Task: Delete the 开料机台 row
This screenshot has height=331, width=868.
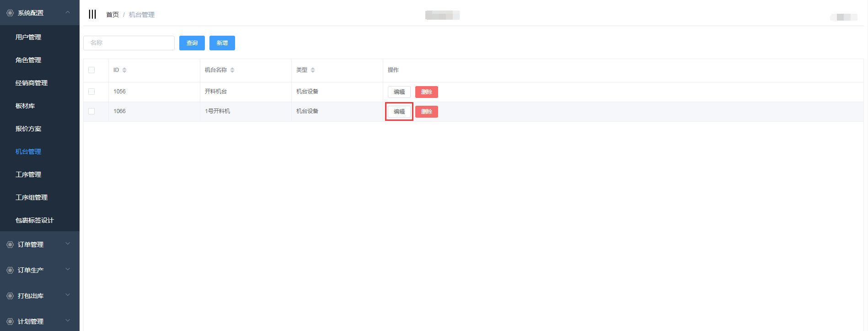Action: click(426, 92)
